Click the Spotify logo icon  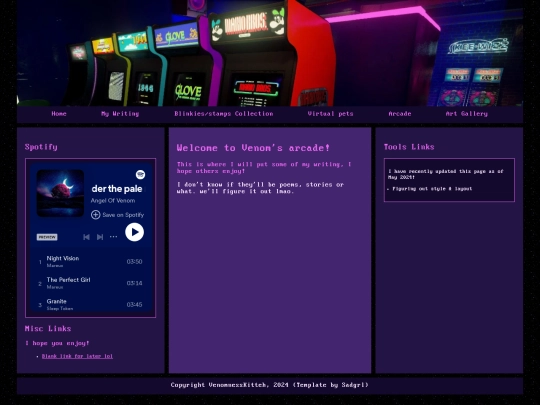[x=140, y=175]
